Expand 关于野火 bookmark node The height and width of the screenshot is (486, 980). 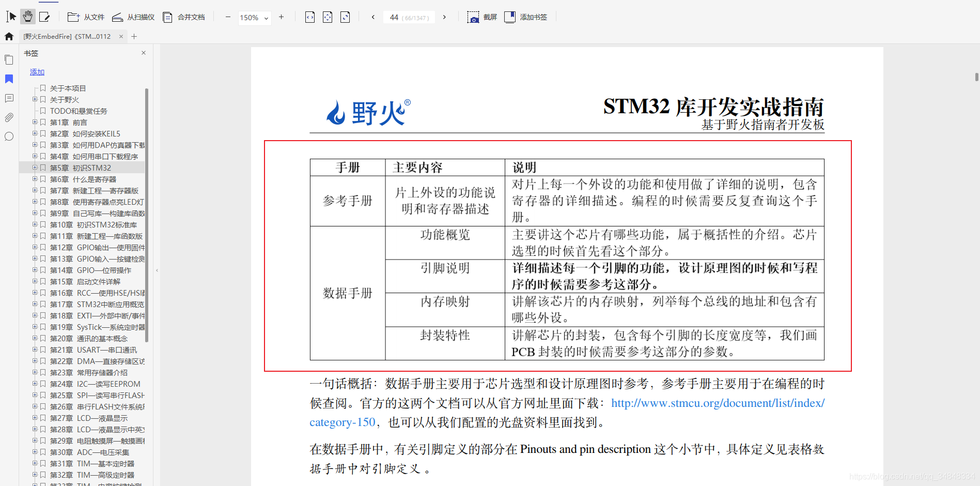[35, 99]
